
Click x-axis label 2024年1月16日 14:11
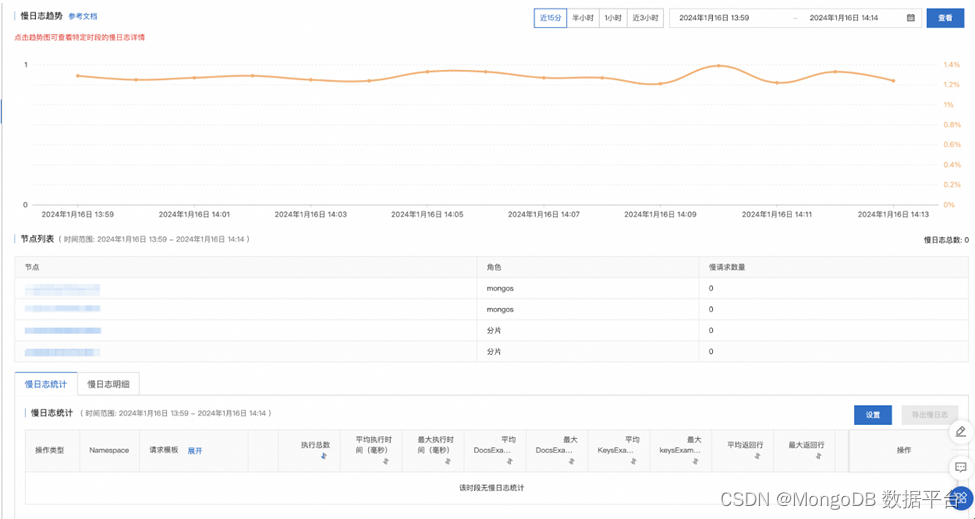[x=777, y=214]
